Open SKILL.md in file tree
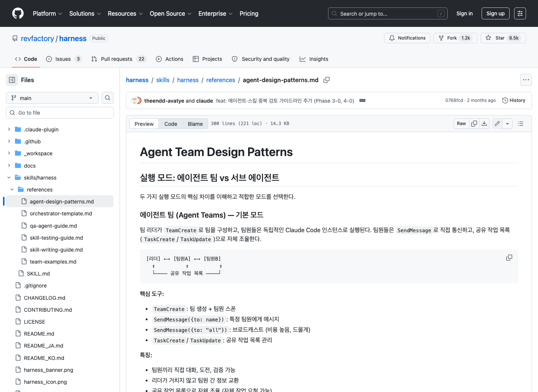538x392 pixels. 38,274
